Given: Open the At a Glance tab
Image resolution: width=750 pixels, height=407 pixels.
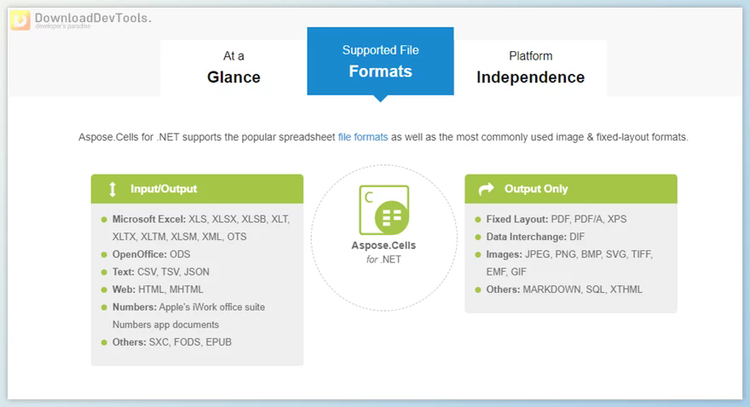Looking at the screenshot, I should (x=233, y=68).
